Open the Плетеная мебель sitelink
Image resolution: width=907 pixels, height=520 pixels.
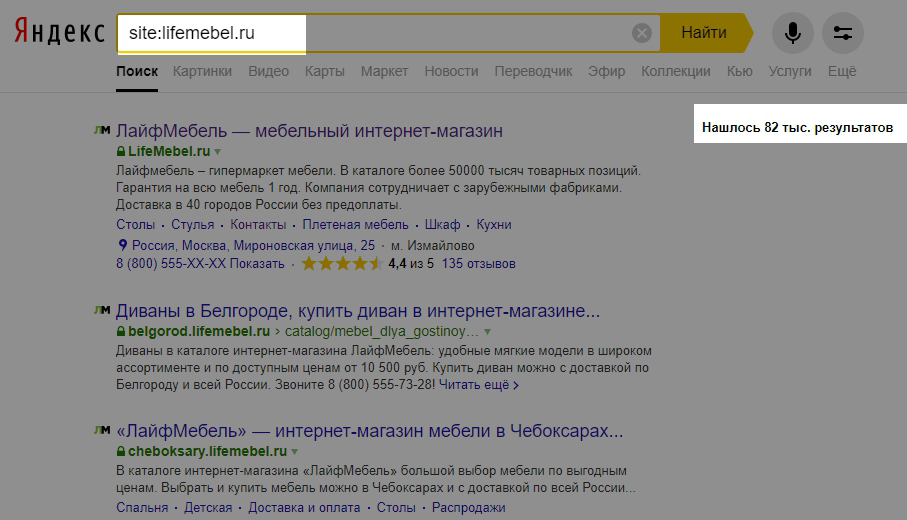[x=355, y=224]
